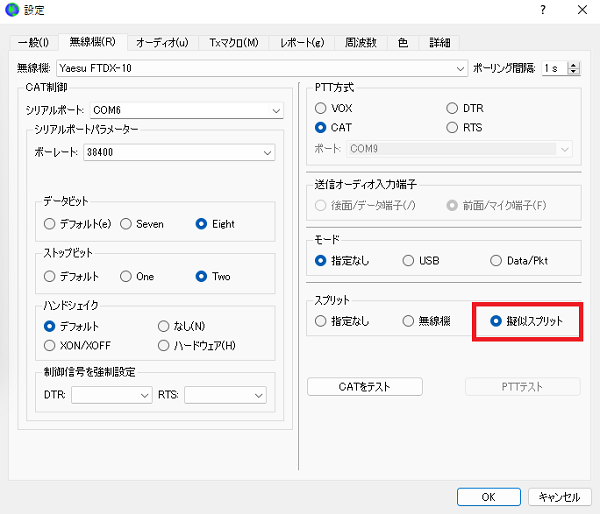The image size is (600, 514).
Task: Choose One stop bit
Action: point(127,276)
